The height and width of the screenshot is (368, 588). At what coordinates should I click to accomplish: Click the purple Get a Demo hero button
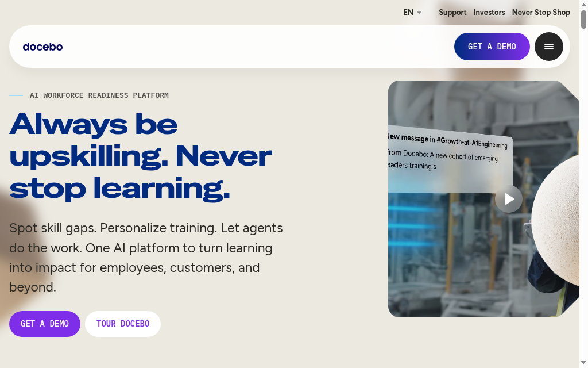click(45, 324)
